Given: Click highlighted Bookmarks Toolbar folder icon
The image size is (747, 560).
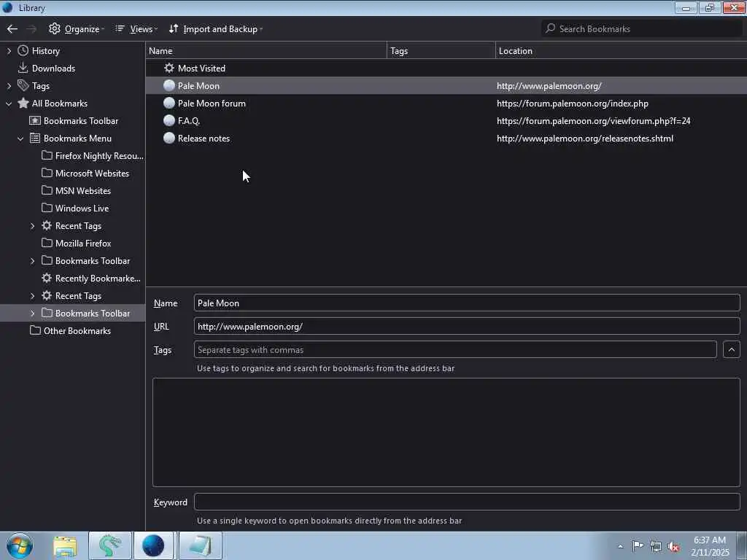Looking at the screenshot, I should [x=47, y=313].
